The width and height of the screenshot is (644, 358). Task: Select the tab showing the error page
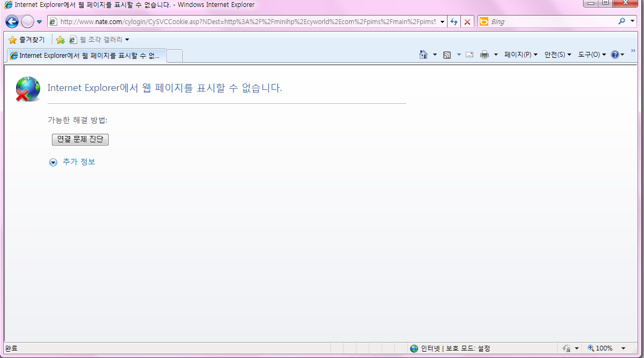(86, 55)
